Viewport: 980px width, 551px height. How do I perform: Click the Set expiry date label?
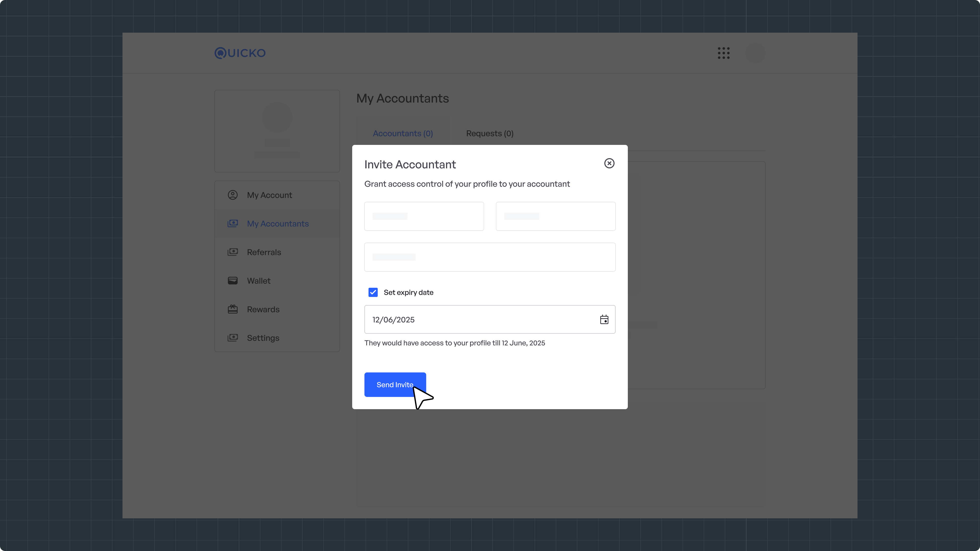point(409,292)
